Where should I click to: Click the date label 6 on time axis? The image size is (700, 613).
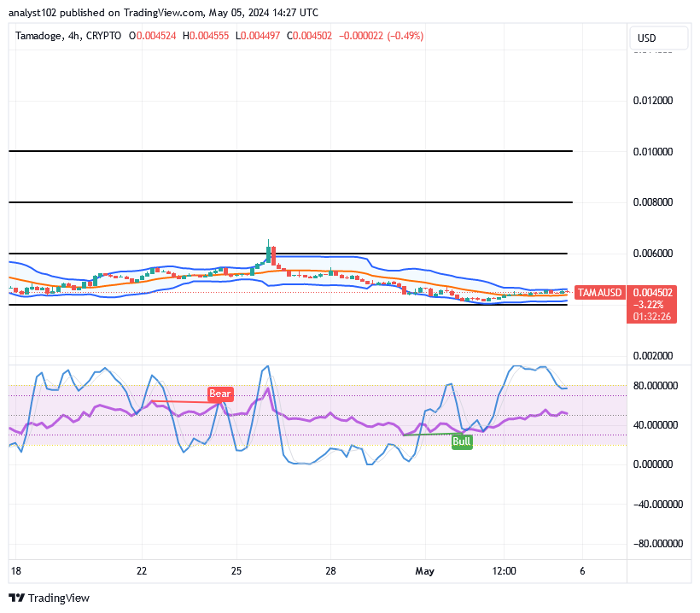pos(582,571)
